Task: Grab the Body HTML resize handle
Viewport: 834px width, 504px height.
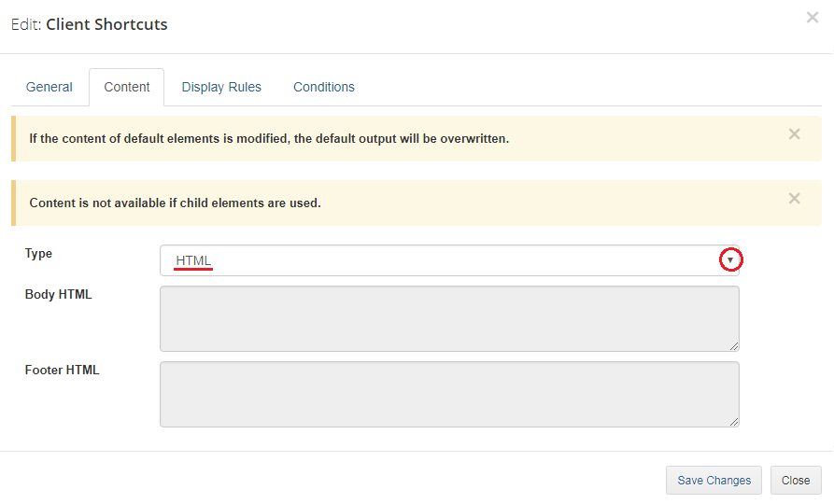Action: (734, 346)
